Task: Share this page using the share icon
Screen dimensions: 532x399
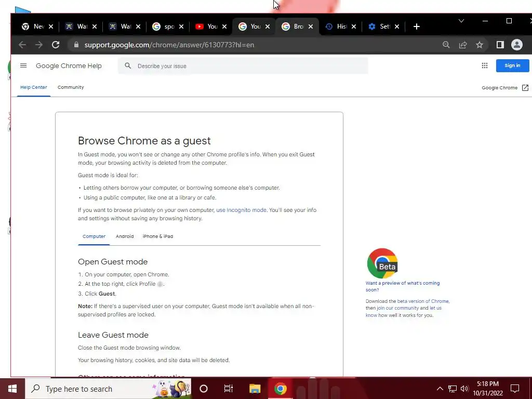Action: [463, 45]
